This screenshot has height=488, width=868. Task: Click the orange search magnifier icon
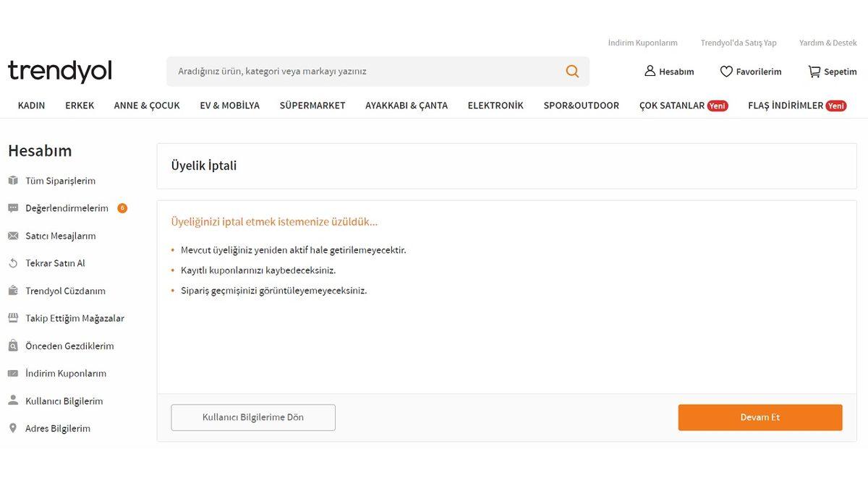(571, 69)
